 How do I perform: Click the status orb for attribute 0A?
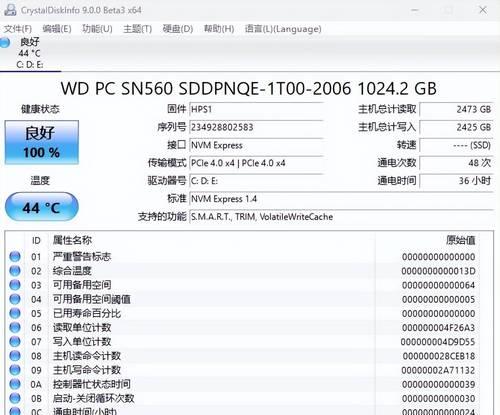tap(15, 384)
